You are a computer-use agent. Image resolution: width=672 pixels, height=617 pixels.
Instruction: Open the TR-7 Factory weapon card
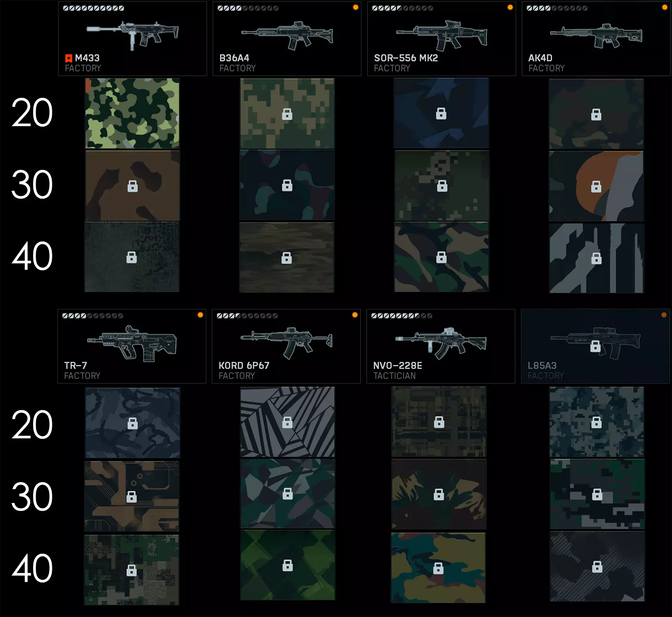[132, 346]
